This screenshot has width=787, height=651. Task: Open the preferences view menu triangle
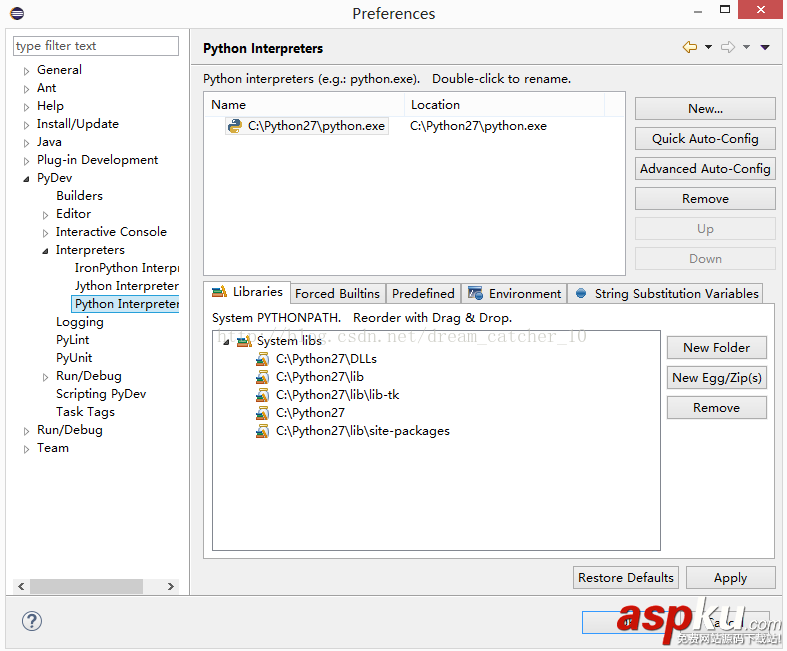click(765, 48)
